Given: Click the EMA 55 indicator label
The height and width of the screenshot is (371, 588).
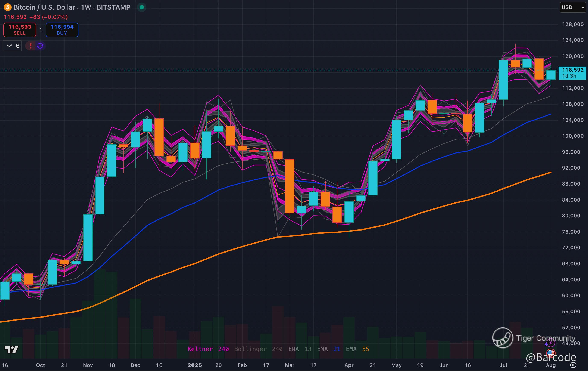Looking at the screenshot, I should (357, 349).
